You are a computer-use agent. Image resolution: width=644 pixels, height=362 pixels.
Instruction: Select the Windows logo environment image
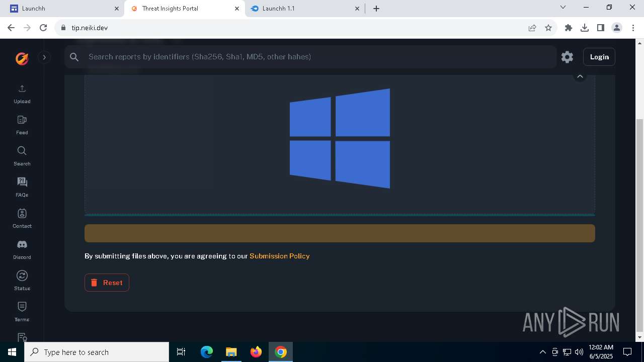pos(340,139)
